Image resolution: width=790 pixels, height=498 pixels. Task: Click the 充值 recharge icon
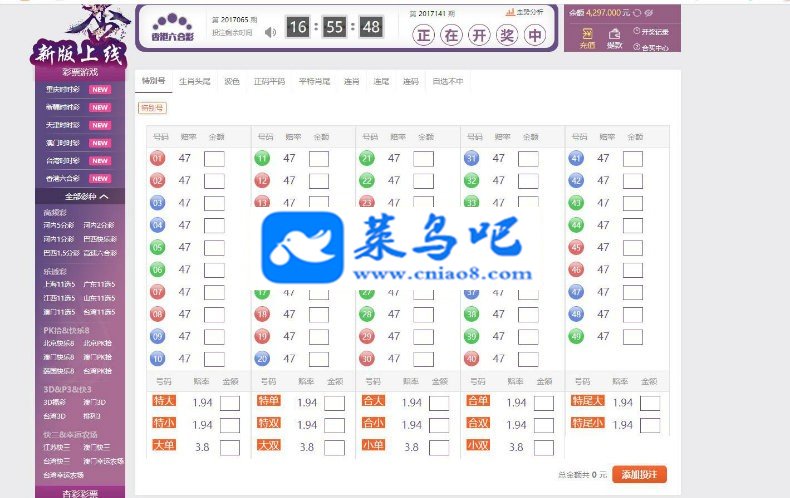pyautogui.click(x=587, y=34)
